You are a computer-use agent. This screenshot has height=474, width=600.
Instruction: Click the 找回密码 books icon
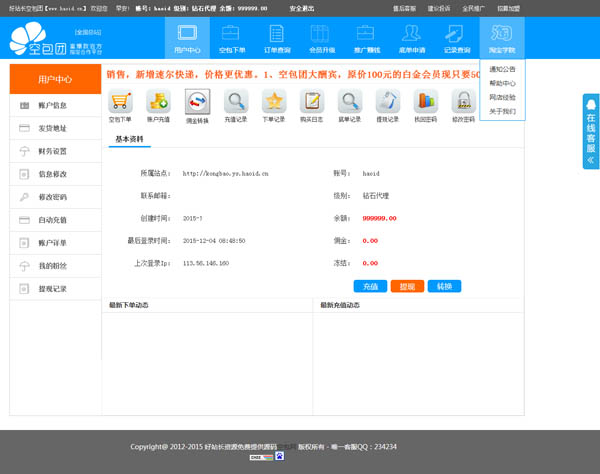[x=425, y=101]
